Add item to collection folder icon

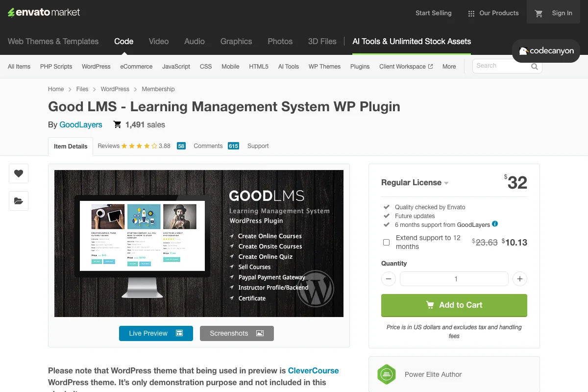pos(19,201)
